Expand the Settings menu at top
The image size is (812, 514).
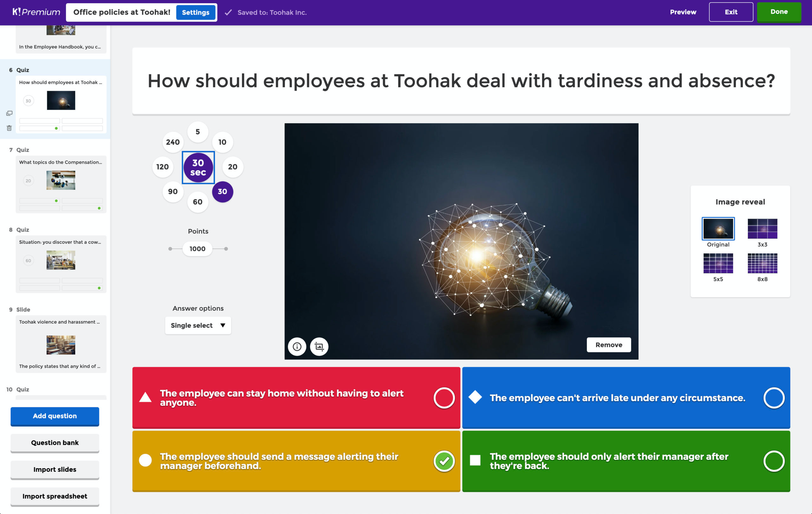195,12
